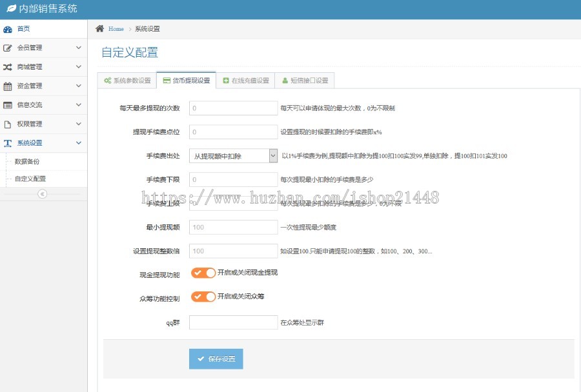Click the dashboard icon beside 首页
Screen dimensions: 581x392
8,29
